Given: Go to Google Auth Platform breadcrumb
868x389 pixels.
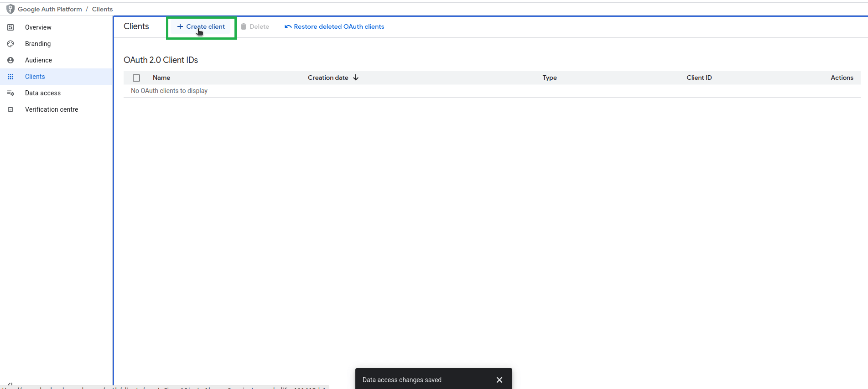Looking at the screenshot, I should point(50,9).
